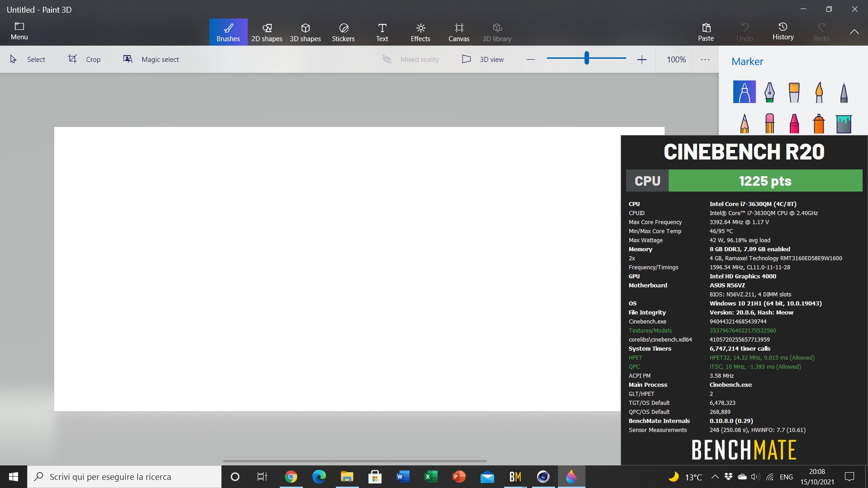
Task: Click the white drawing canvas
Action: click(337, 269)
